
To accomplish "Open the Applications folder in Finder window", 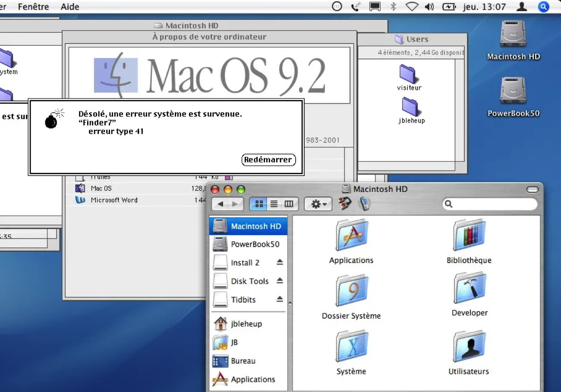I will [x=351, y=236].
